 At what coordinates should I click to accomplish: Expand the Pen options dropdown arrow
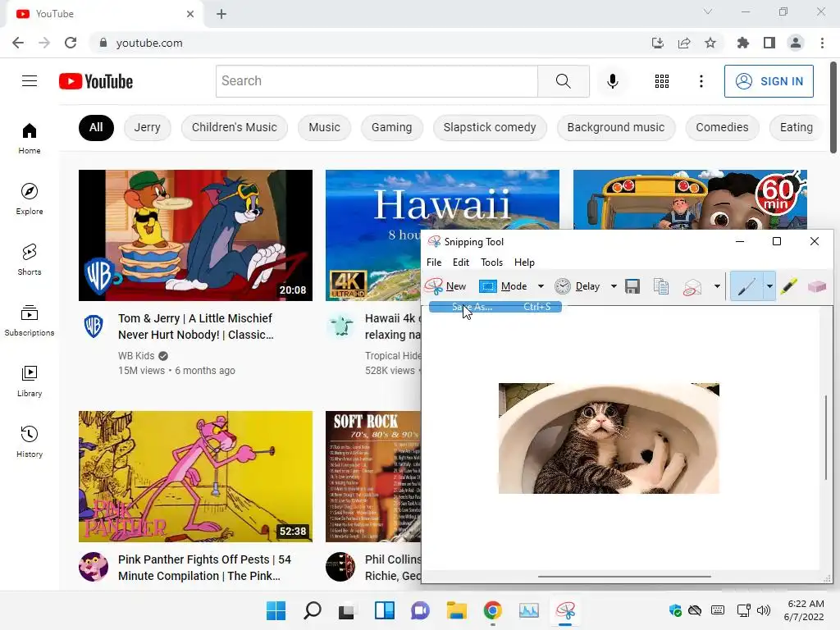coord(769,286)
